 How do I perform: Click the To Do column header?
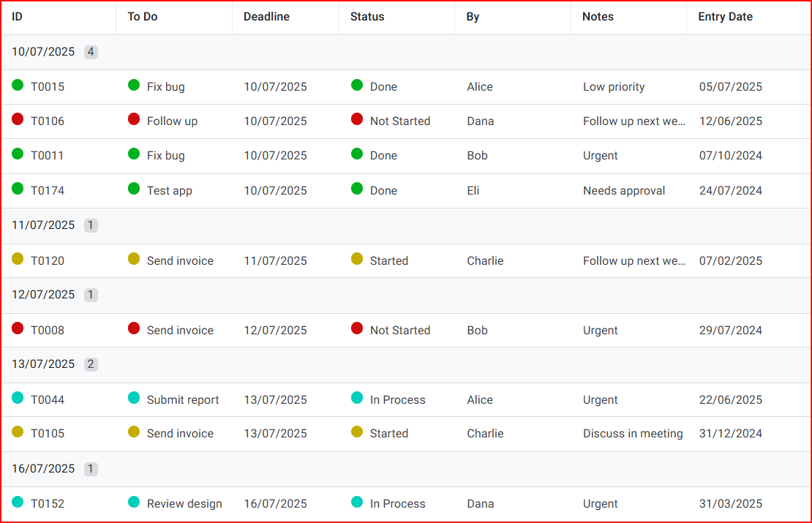click(143, 17)
